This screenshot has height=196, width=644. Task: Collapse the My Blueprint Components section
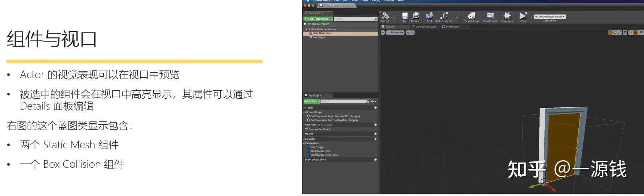click(304, 143)
